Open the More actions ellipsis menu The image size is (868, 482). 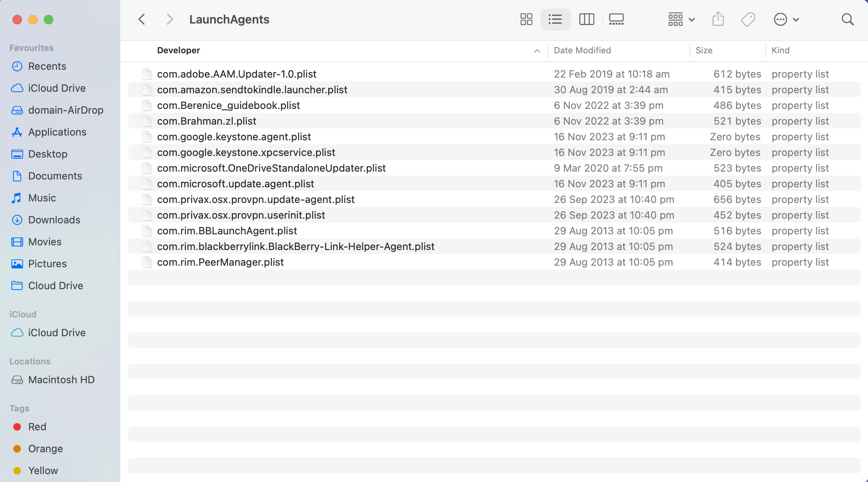coord(786,19)
